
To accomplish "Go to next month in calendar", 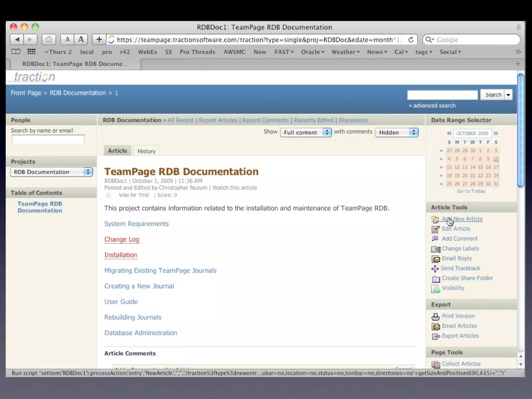I will pos(496,133).
